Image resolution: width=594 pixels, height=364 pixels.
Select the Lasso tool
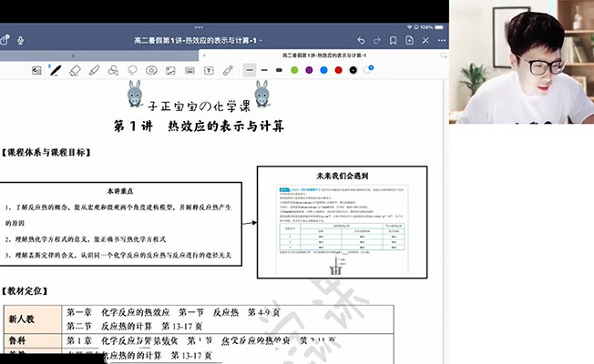tap(132, 70)
